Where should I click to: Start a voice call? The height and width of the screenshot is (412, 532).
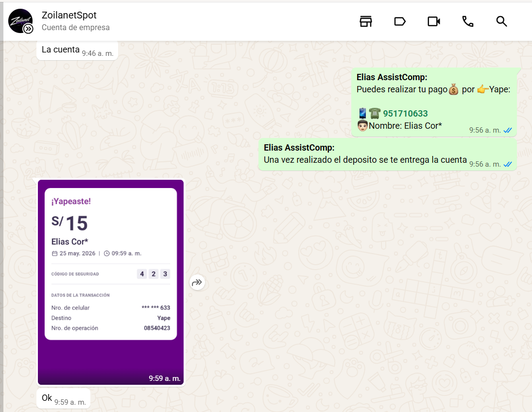click(x=467, y=21)
